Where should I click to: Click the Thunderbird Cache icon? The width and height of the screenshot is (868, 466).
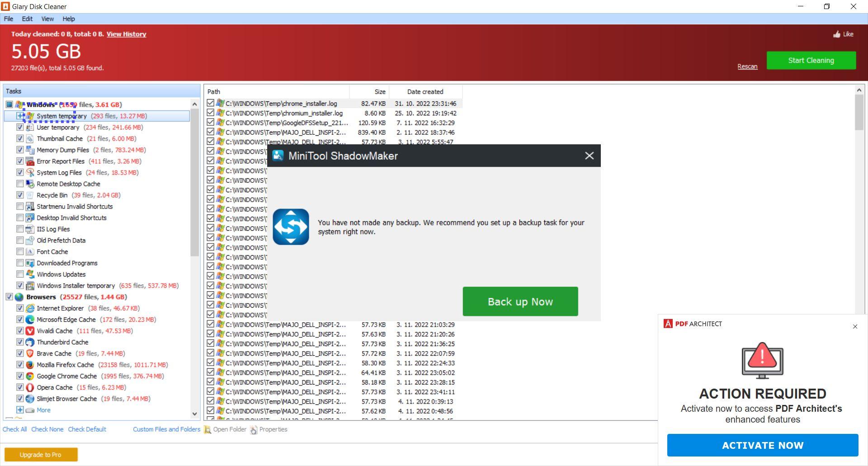[x=30, y=342]
